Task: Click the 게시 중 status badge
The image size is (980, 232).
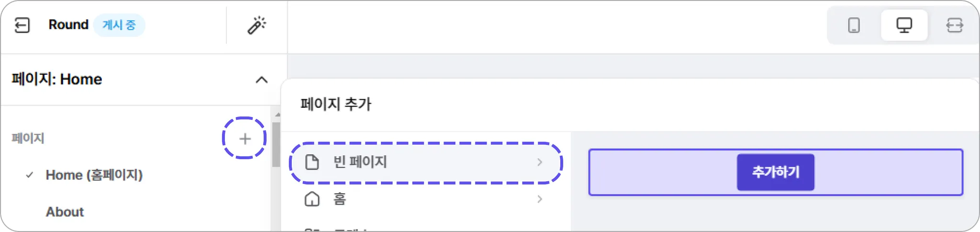Action: click(119, 25)
